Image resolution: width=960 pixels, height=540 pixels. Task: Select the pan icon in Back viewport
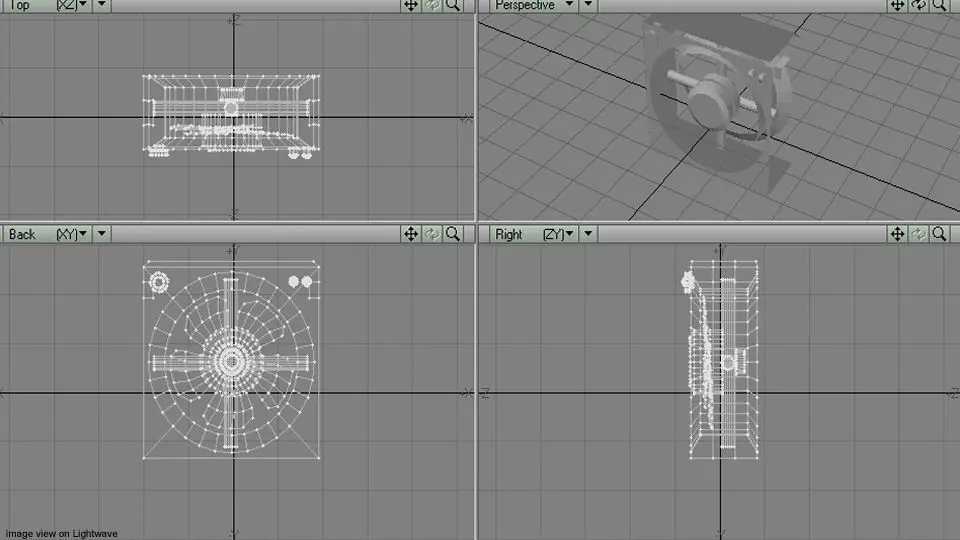click(x=411, y=234)
